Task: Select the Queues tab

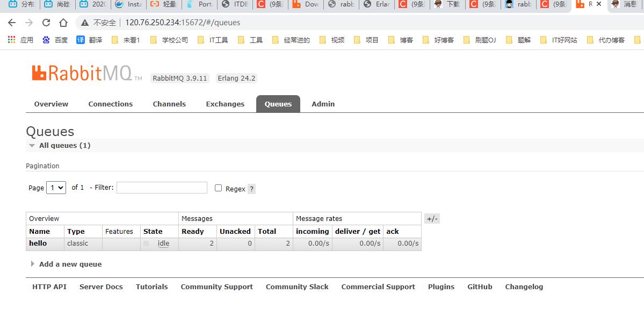Action: (278, 104)
